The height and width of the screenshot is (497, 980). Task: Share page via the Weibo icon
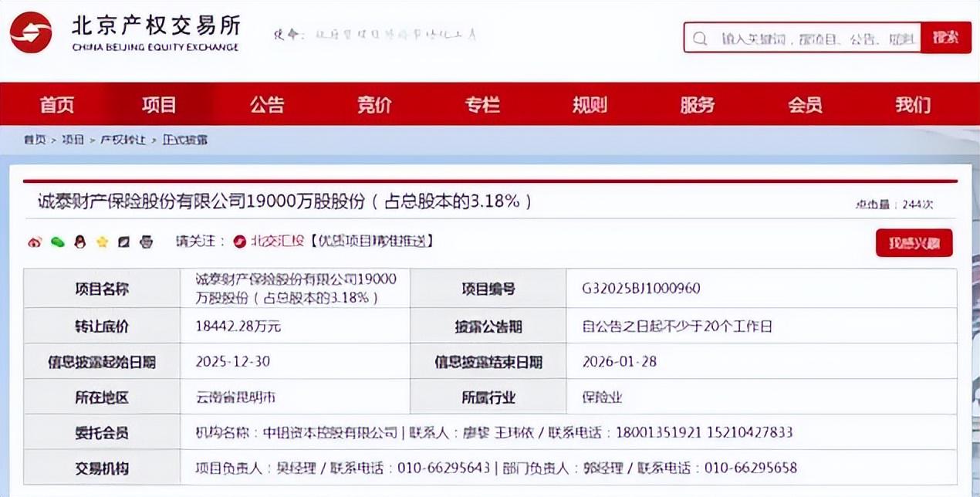click(x=34, y=242)
